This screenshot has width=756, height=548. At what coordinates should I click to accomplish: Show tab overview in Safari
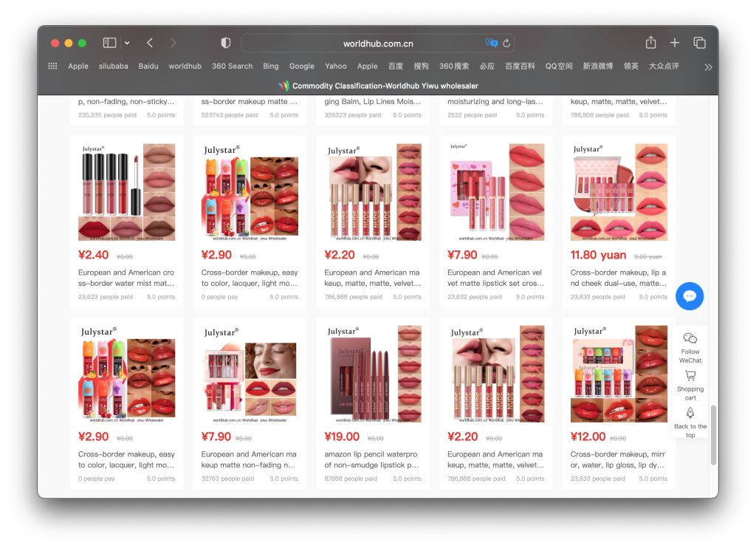(699, 43)
